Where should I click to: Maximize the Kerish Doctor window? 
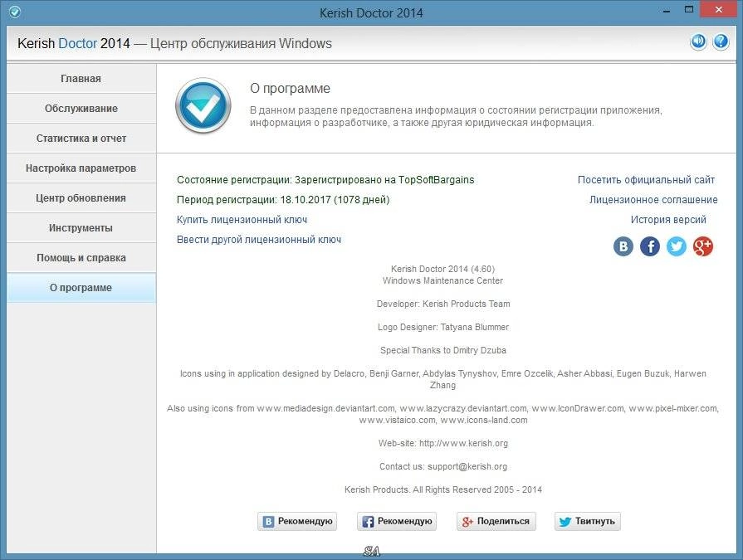[689, 11]
